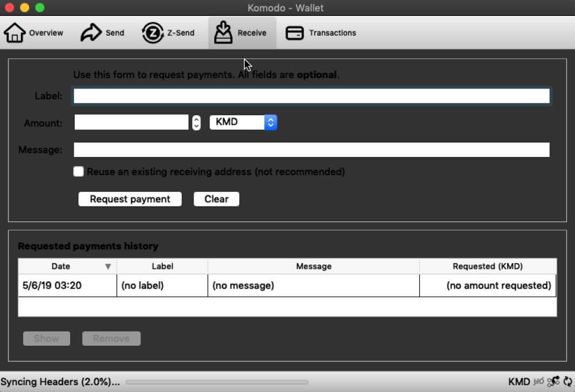This screenshot has width=575, height=392.
Task: Click the syncing headers progress bar
Action: 217,382
